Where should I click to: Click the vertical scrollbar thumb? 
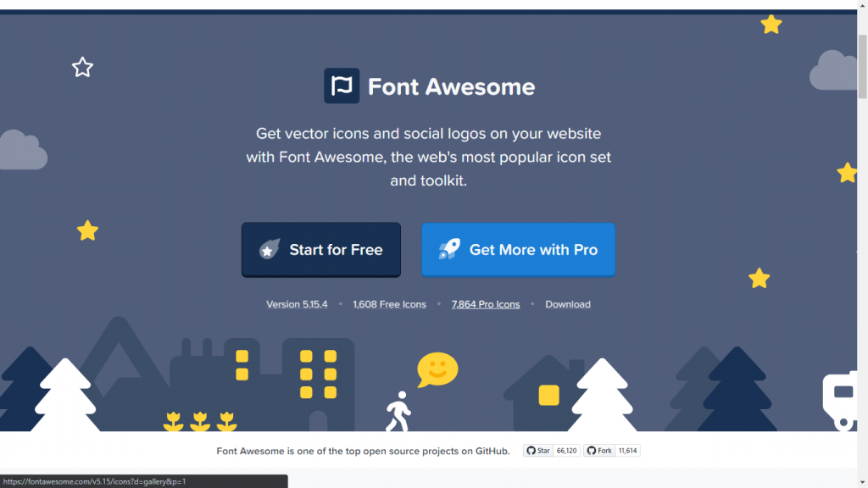coord(862,66)
